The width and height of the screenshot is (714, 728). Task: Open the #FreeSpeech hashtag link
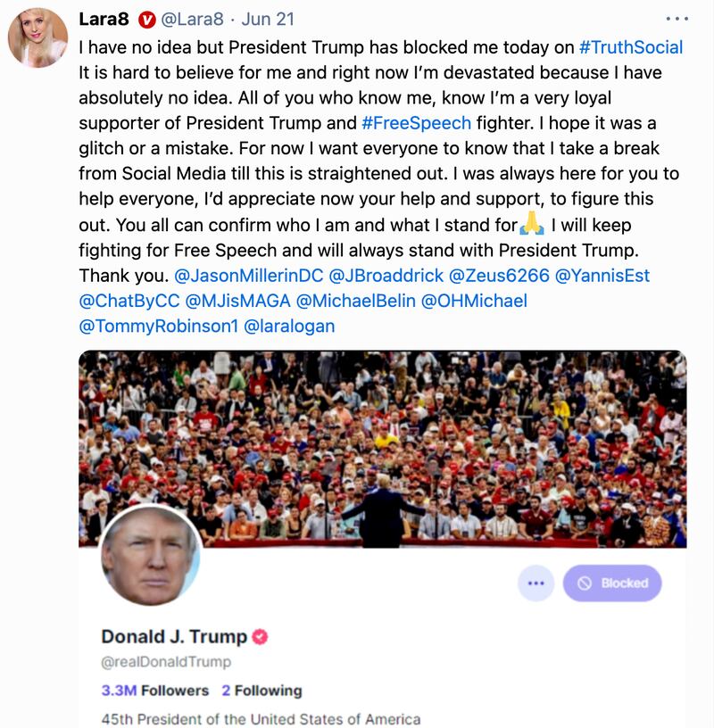click(416, 122)
